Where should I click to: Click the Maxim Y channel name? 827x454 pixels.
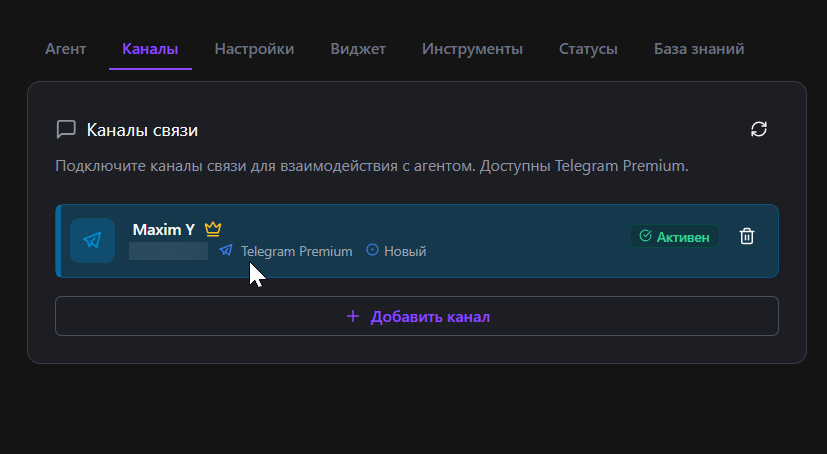[164, 229]
